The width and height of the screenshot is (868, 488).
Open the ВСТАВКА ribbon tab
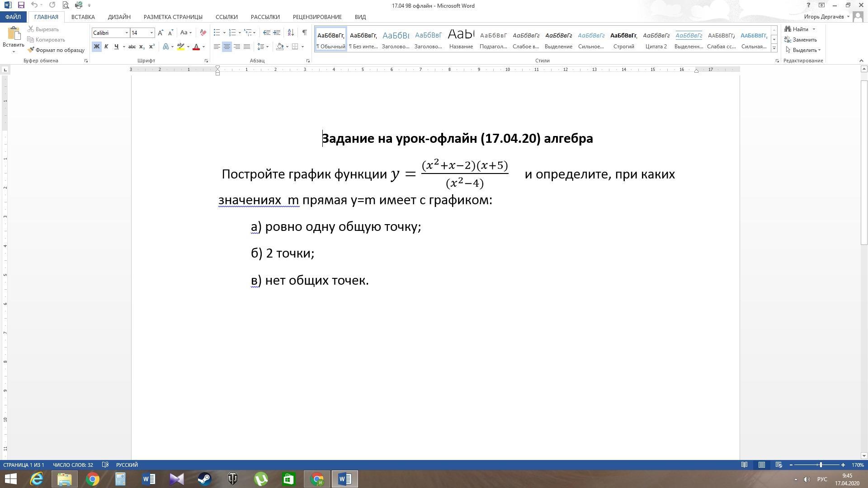(x=83, y=17)
